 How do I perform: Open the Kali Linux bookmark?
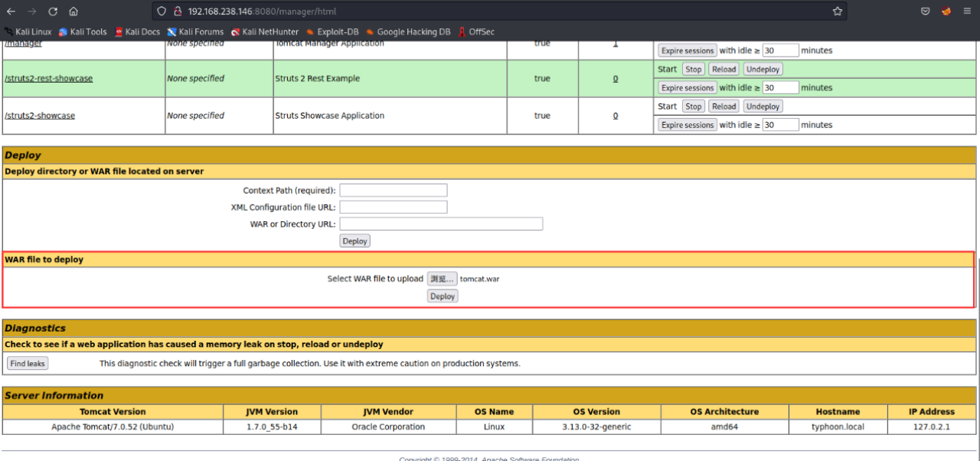[28, 32]
